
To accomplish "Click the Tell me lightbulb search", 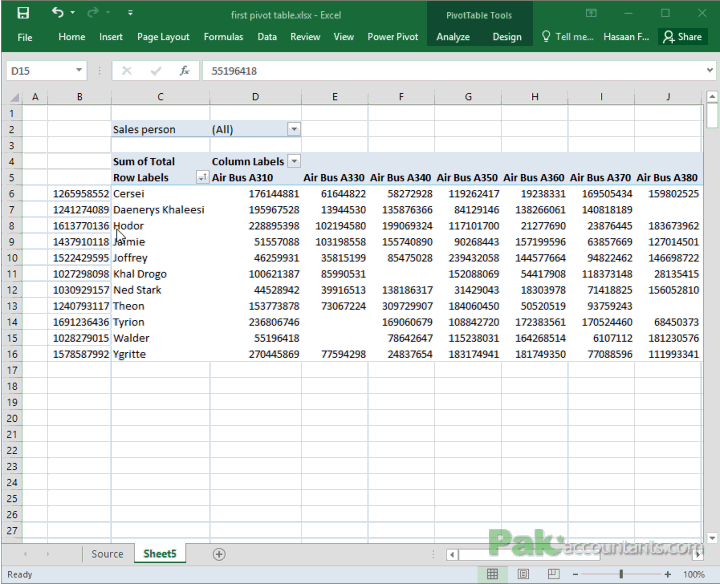I will [567, 37].
